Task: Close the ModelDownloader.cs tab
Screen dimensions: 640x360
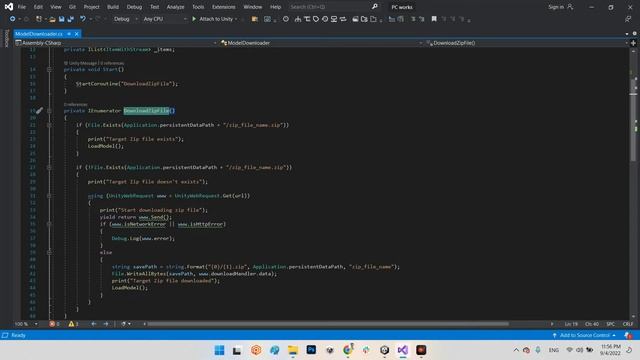Action: pos(76,34)
